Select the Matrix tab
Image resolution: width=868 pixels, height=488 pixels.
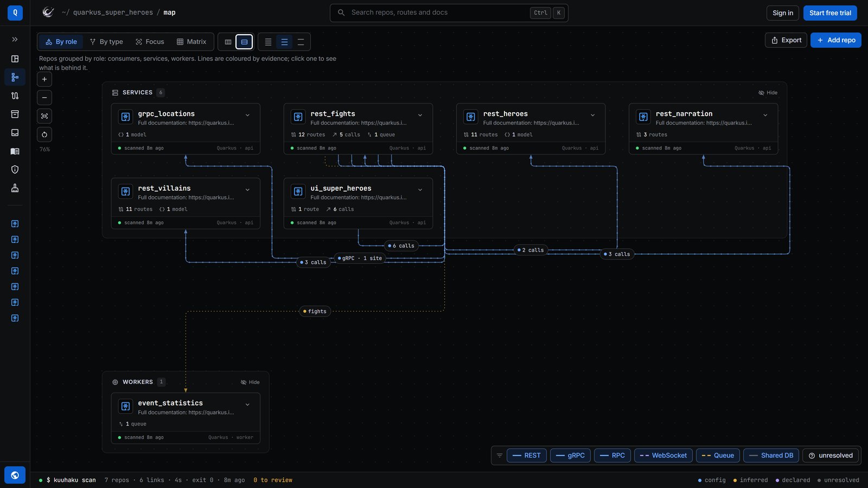pos(192,42)
